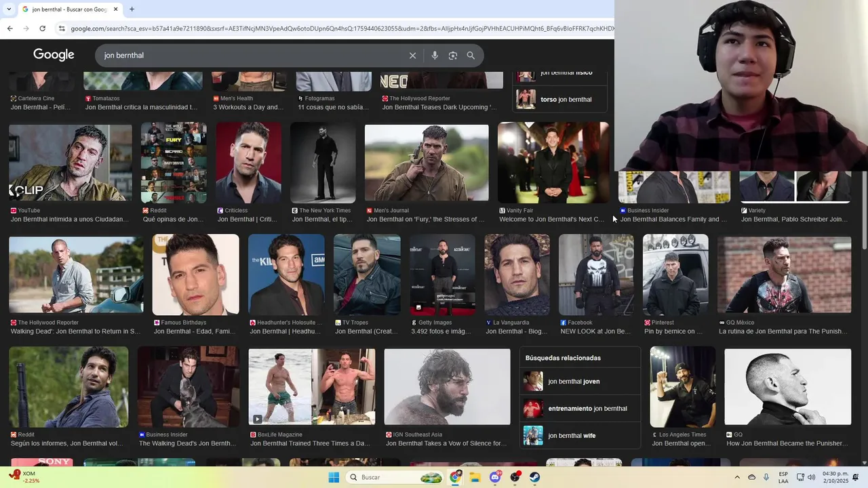Go to the Google logo home link

pyautogui.click(x=54, y=55)
